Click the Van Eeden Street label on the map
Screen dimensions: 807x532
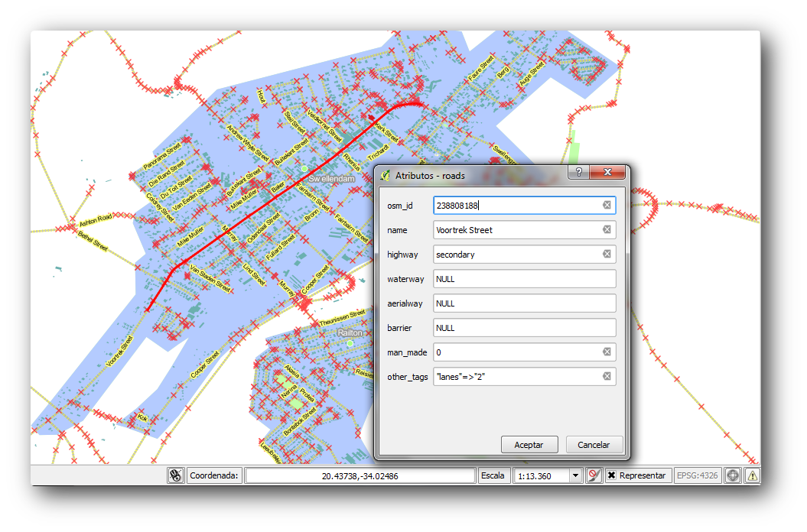[x=191, y=197]
